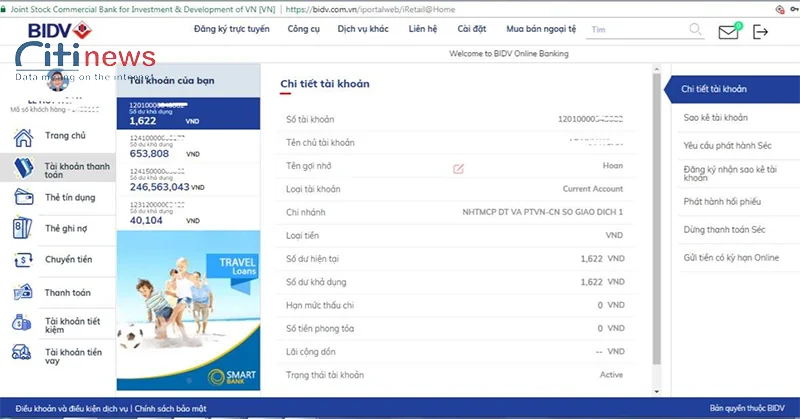Viewport: 800px width, 419px height.
Task: Edit nickname with the pencil icon
Action: click(x=458, y=168)
